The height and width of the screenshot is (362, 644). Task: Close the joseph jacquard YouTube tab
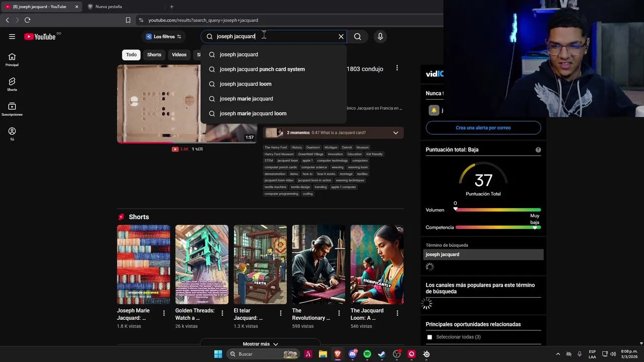click(x=76, y=7)
